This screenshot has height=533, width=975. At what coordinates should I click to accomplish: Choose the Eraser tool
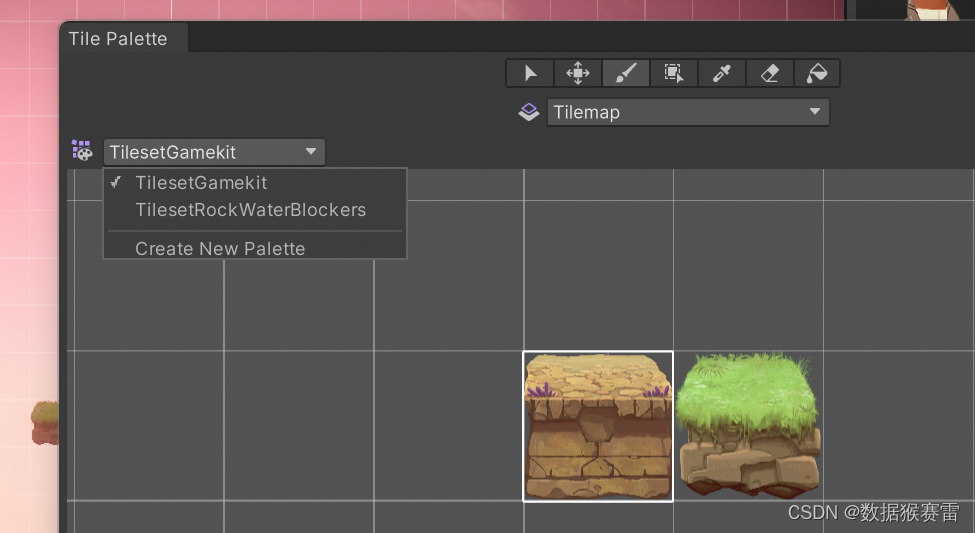(769, 73)
